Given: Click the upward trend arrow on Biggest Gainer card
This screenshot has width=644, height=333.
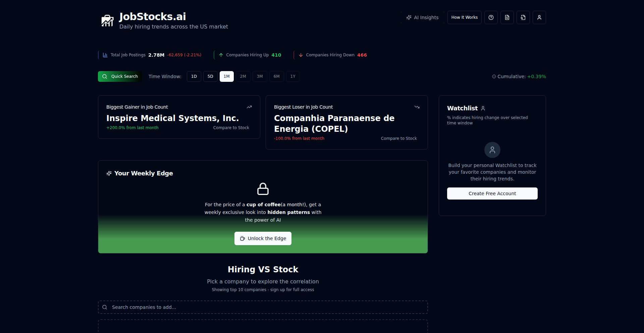Looking at the screenshot, I should click(249, 107).
